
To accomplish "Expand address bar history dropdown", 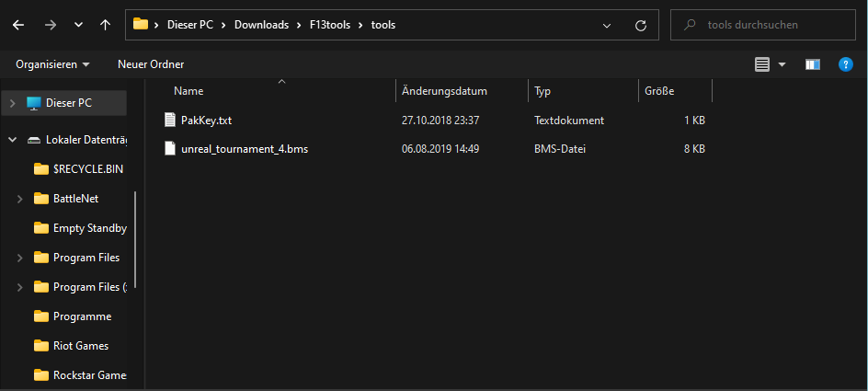I will pyautogui.click(x=604, y=25).
